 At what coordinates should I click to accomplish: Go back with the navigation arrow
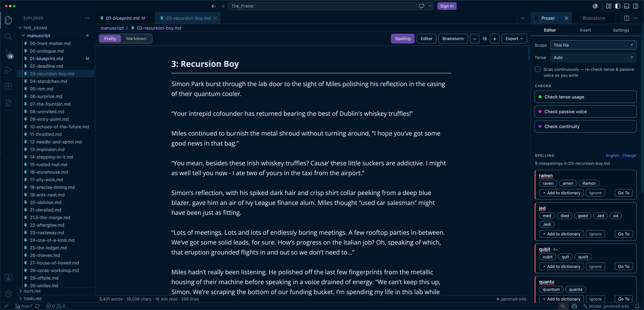(x=213, y=6)
